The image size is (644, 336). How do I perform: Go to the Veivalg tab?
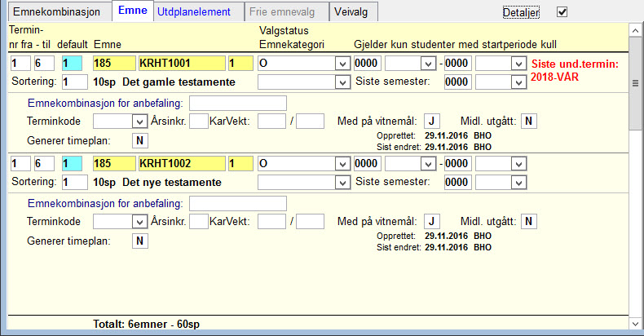coord(353,12)
